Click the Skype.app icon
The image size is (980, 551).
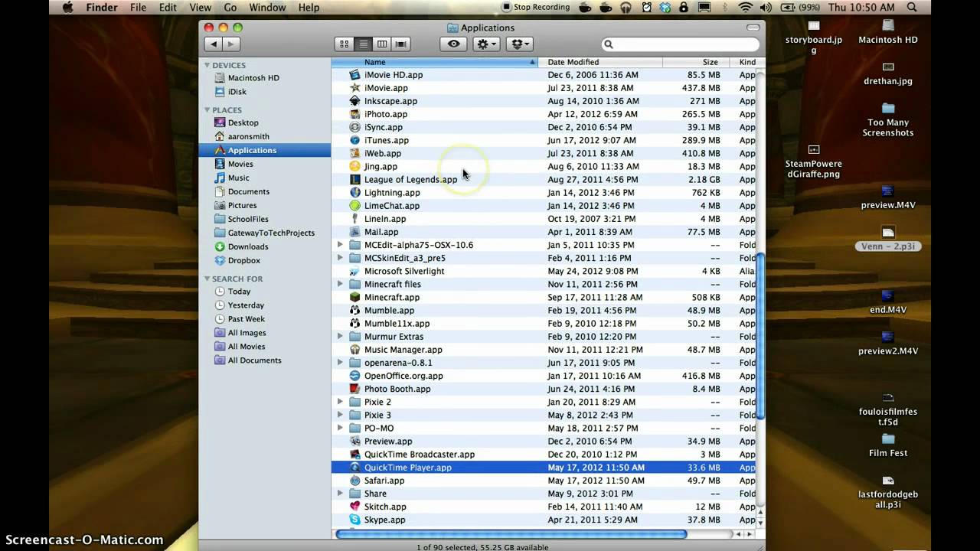coord(354,520)
